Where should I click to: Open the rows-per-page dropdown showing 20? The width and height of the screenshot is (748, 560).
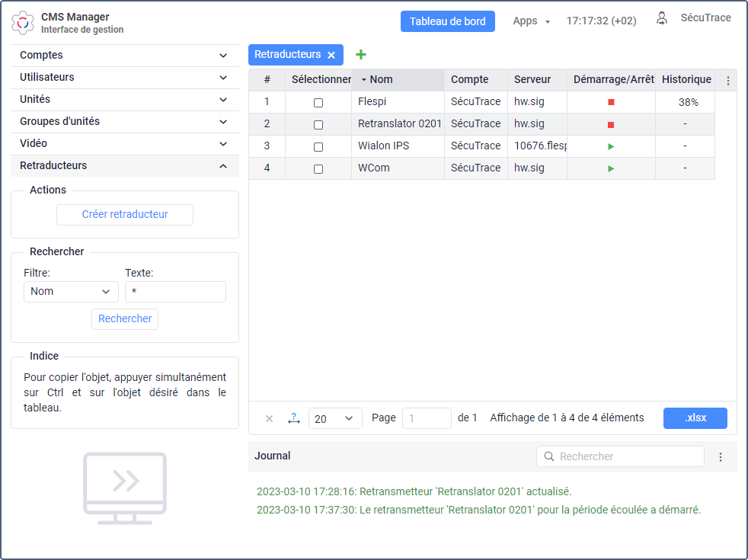335,418
